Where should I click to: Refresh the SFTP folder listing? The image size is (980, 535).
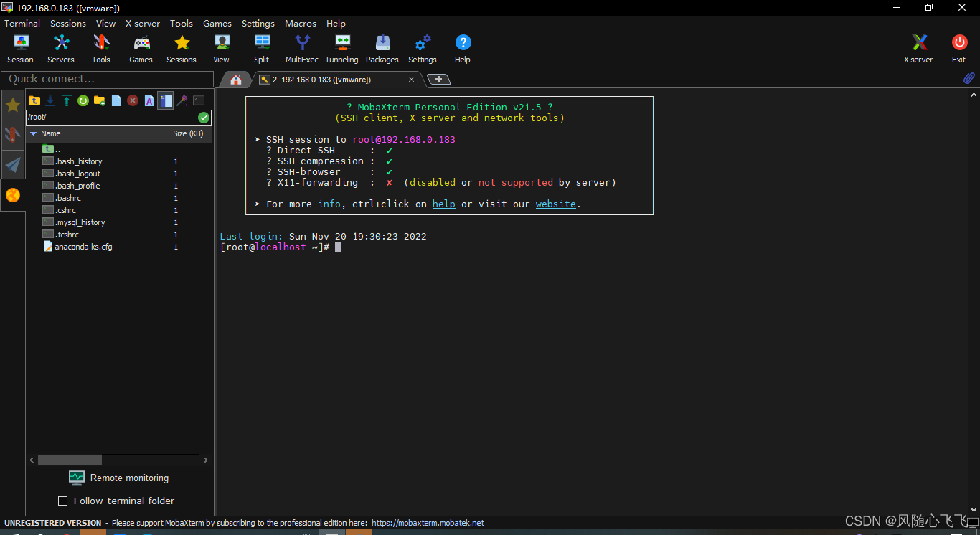tap(83, 100)
